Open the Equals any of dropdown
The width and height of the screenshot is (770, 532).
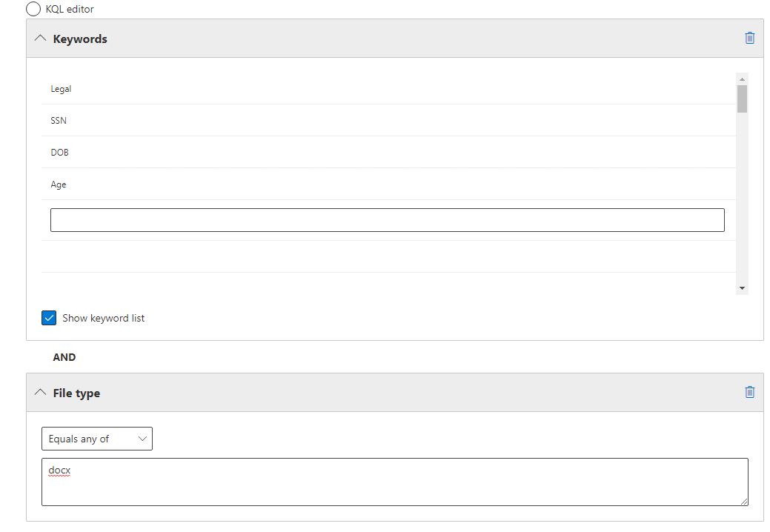pos(97,439)
